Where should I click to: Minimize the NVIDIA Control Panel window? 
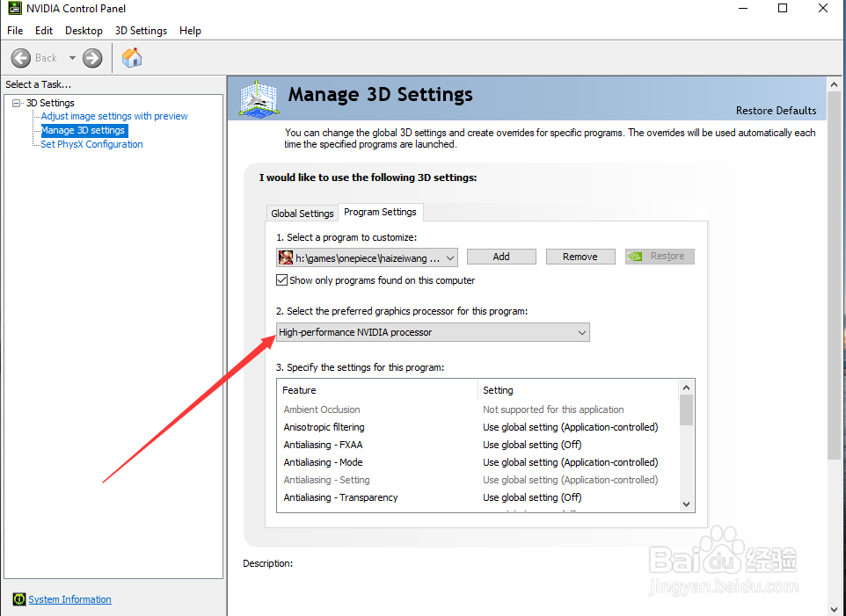[x=743, y=8]
